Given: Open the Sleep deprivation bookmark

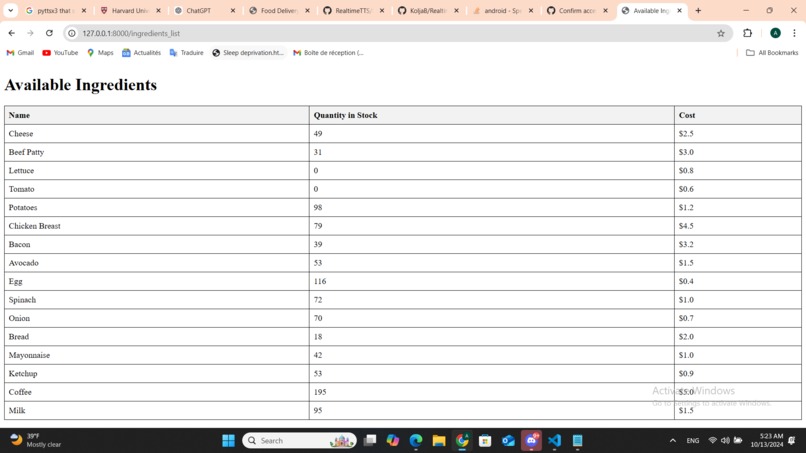Looking at the screenshot, I should pos(248,52).
